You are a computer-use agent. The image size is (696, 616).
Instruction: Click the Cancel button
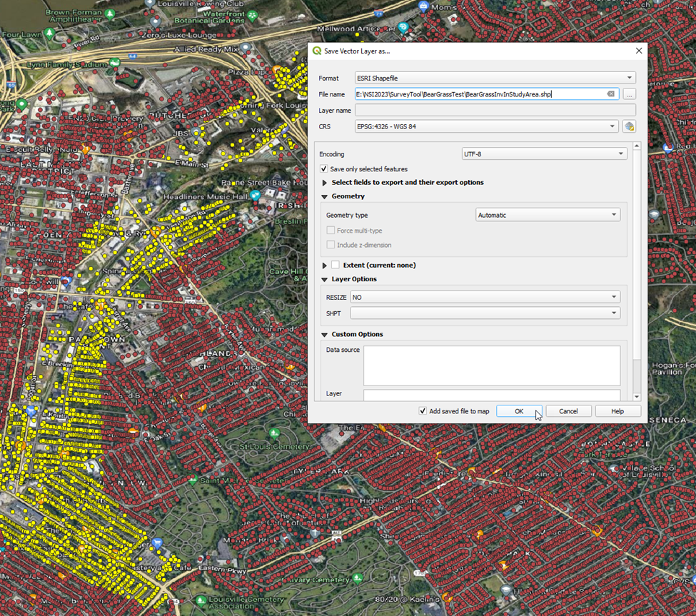click(568, 411)
